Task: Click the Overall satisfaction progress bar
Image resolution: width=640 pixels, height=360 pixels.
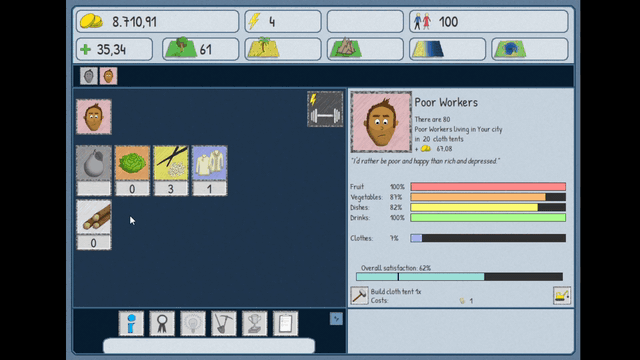Action: (x=460, y=277)
